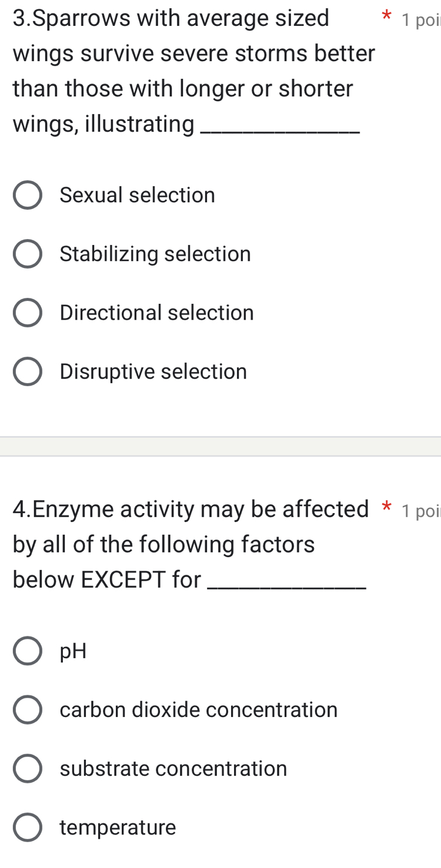The width and height of the screenshot is (441, 868).
Task: Choose the carbon dioxide concentration radio circle
Action: (x=28, y=710)
